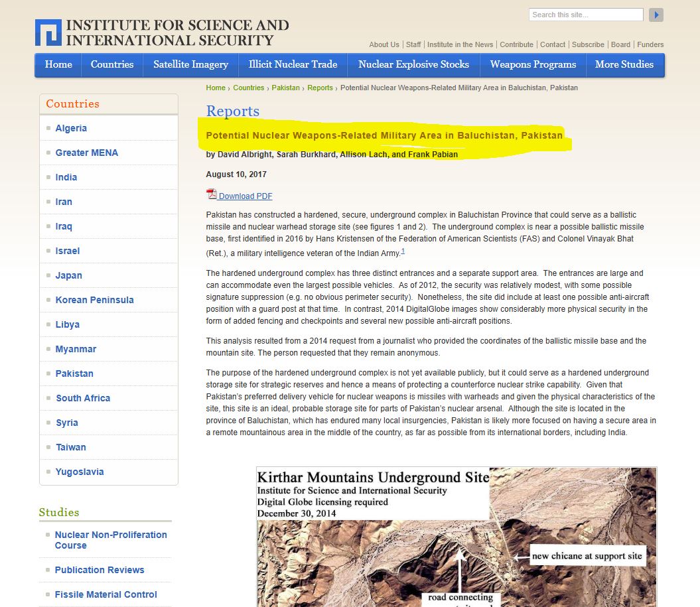This screenshot has height=607, width=700.
Task: Click the About Us link
Action: pyautogui.click(x=384, y=44)
